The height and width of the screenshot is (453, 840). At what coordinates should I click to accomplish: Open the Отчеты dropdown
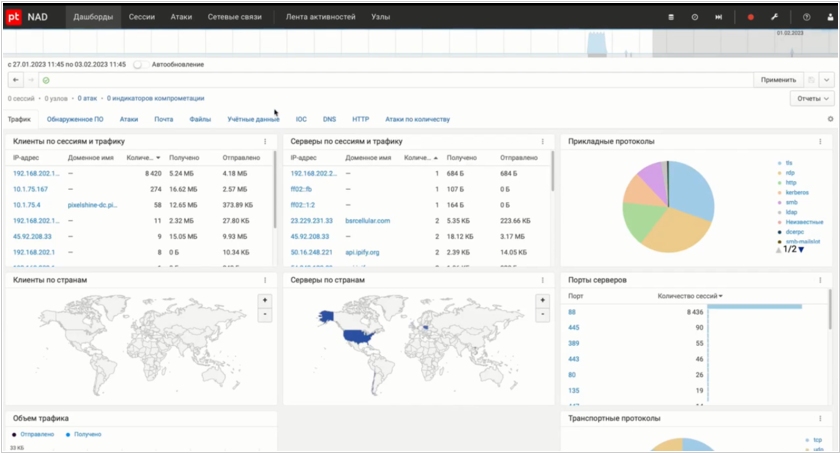pyautogui.click(x=810, y=98)
